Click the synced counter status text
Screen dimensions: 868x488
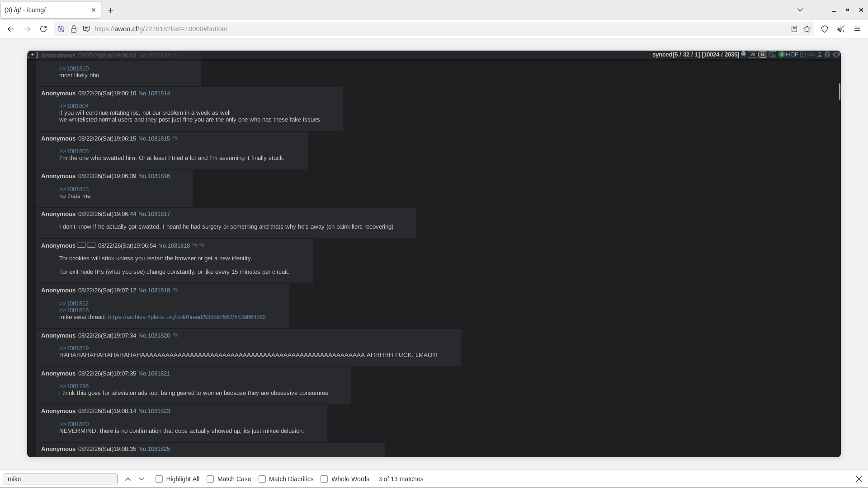(x=695, y=55)
